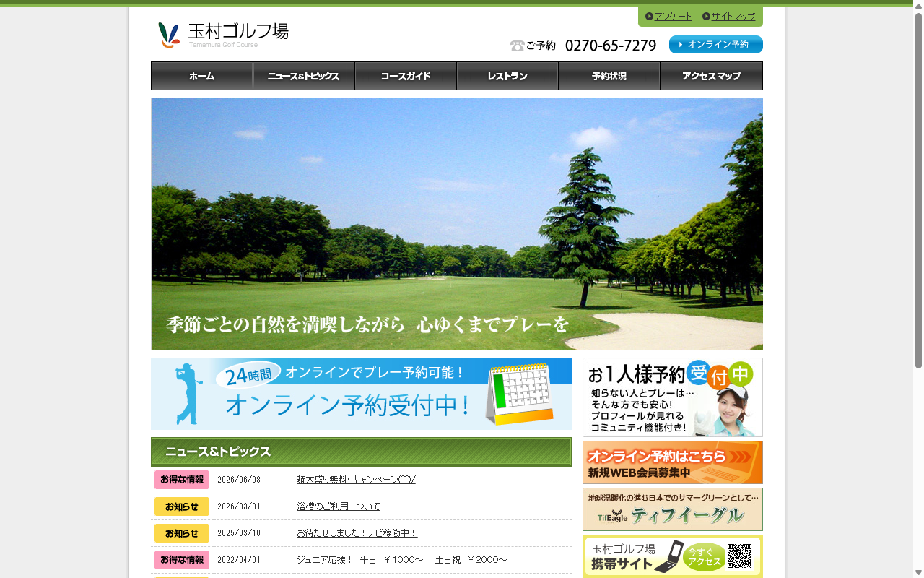This screenshot has height=578, width=924.
Task: Click the 24時間 オンライン予約受付中 banner
Action: pyautogui.click(x=361, y=394)
